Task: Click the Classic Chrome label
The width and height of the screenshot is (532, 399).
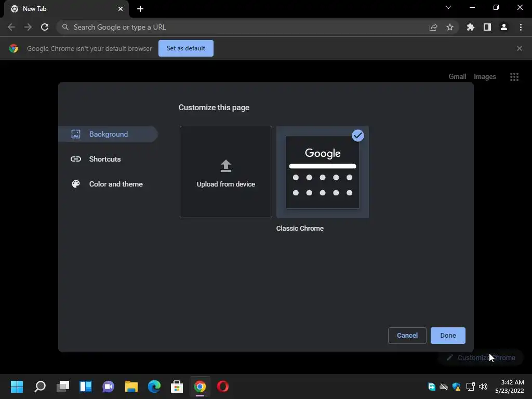Action: pos(300,229)
